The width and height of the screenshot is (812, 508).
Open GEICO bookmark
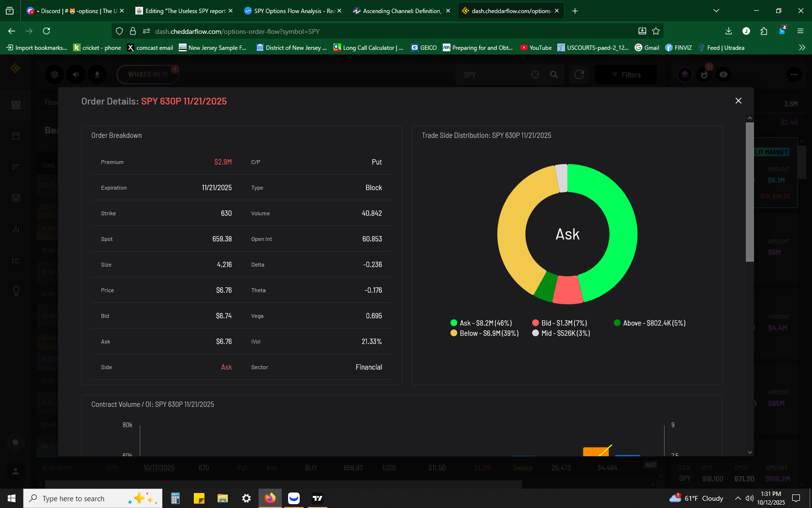pos(424,47)
